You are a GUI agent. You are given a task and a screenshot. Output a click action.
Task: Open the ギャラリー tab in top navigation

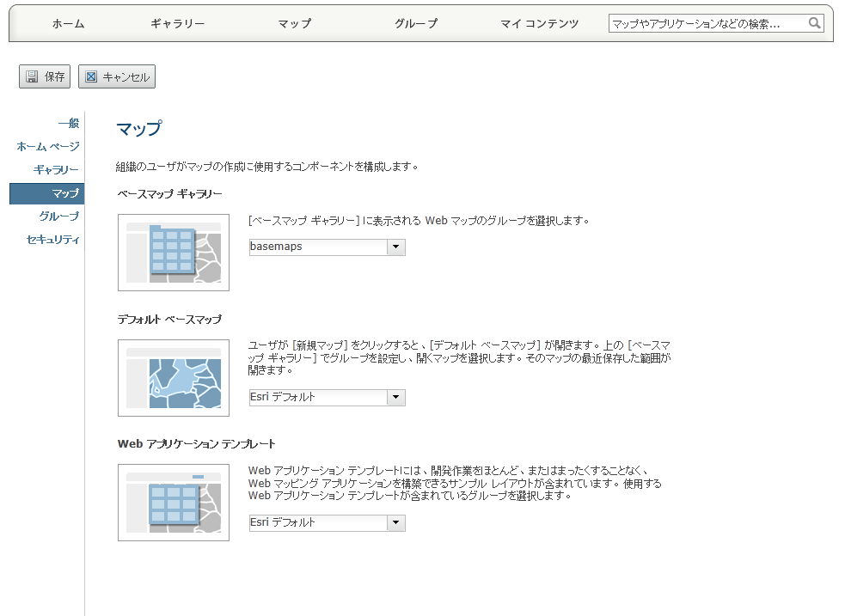click(177, 24)
